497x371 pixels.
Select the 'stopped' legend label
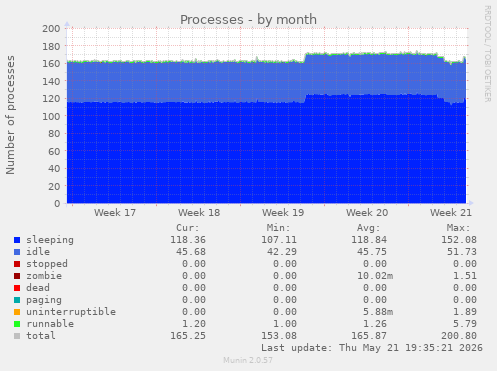point(47,264)
